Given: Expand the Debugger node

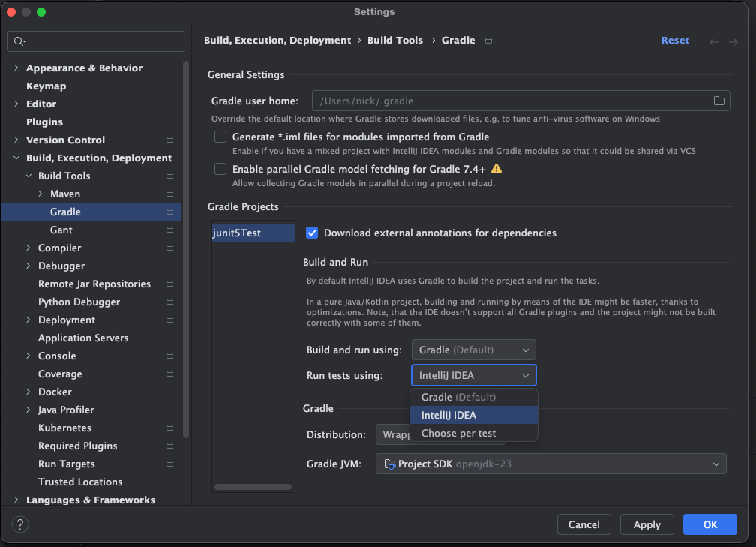Looking at the screenshot, I should tap(28, 266).
